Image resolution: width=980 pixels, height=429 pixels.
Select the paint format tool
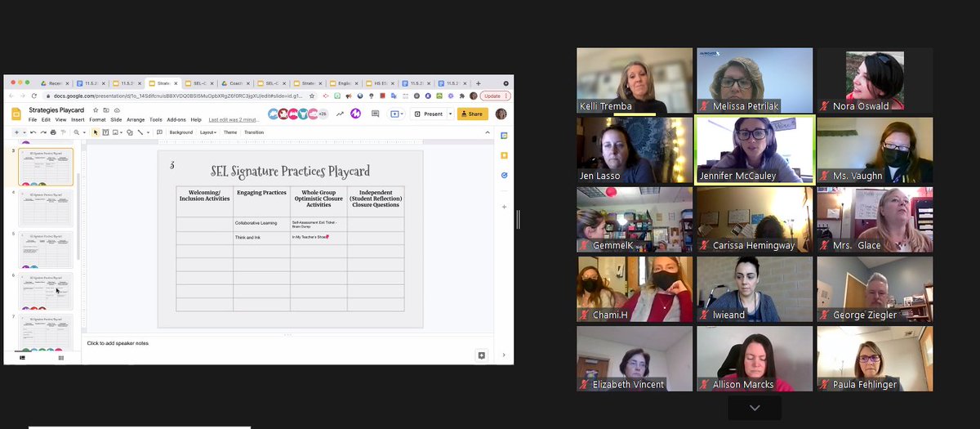coord(63,132)
